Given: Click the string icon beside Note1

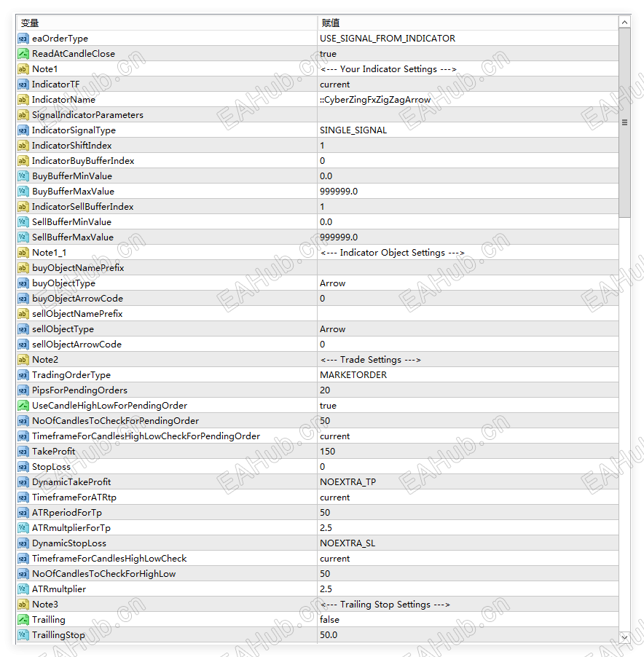Looking at the screenshot, I should point(23,69).
